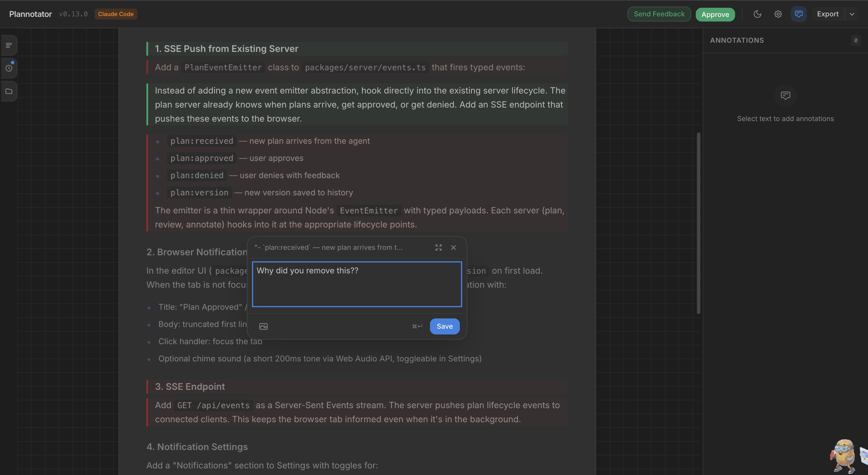Screen dimensions: 868x475
Task: Click the Export button
Action: [828, 14]
